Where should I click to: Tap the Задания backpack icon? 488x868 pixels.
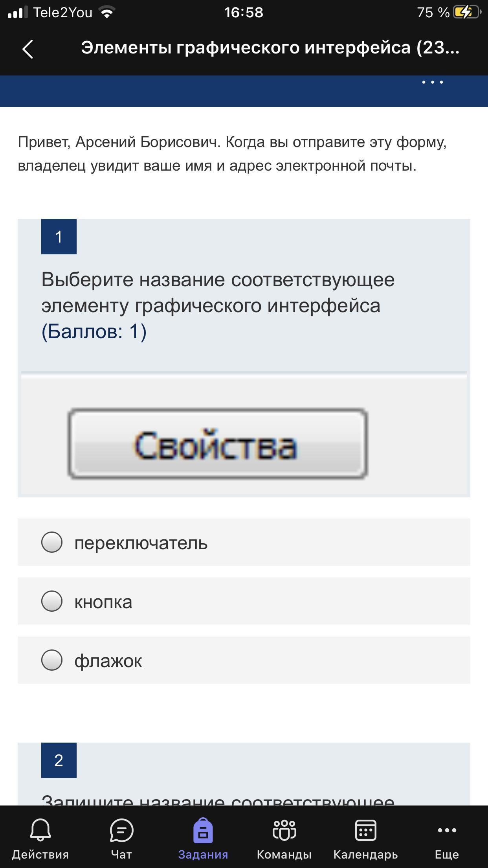203,830
